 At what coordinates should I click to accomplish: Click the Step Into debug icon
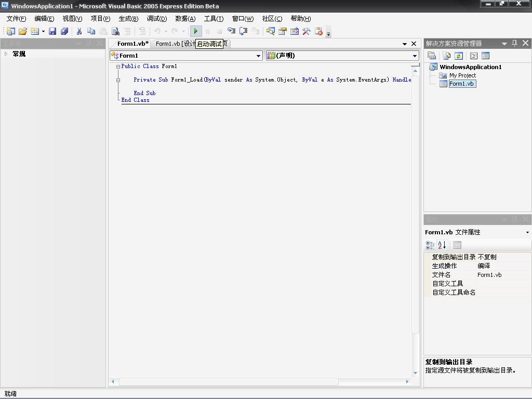point(231,31)
